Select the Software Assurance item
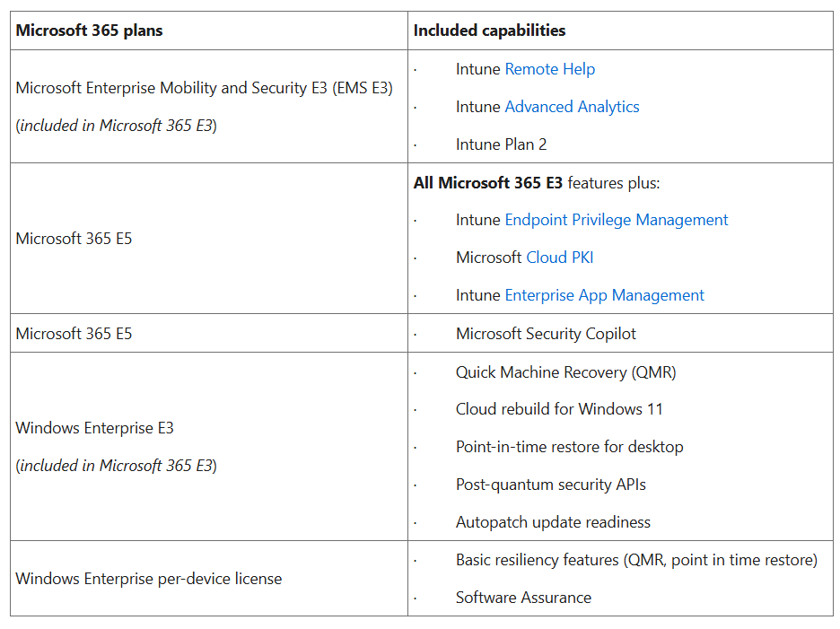The height and width of the screenshot is (629, 840). coord(523,598)
